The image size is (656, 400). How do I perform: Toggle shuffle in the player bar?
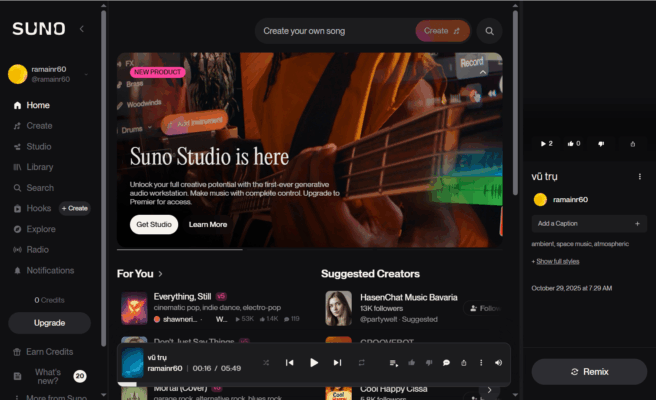tap(266, 363)
